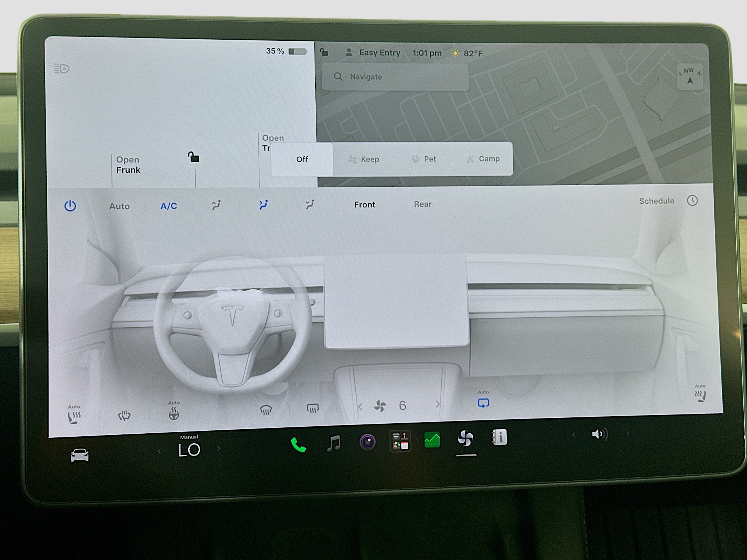Switch to the Rear climate tab
The image size is (747, 560).
click(423, 204)
